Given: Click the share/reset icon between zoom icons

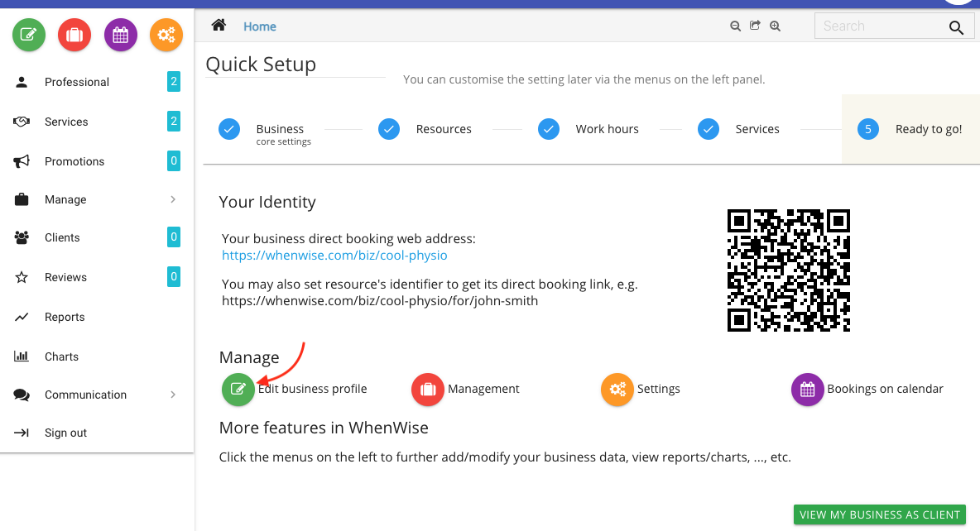Looking at the screenshot, I should click(x=755, y=26).
